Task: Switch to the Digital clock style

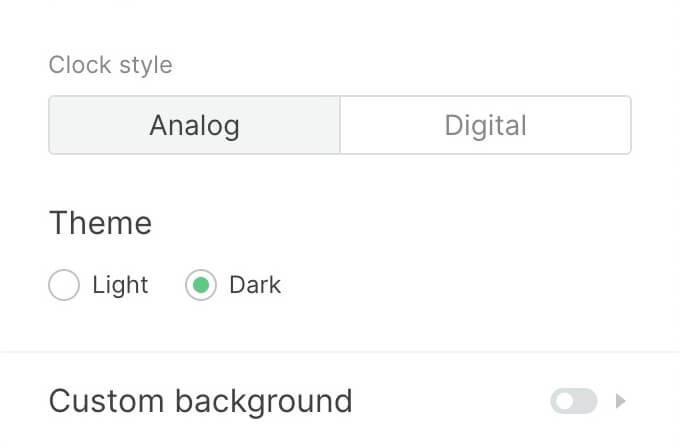Action: (x=485, y=125)
